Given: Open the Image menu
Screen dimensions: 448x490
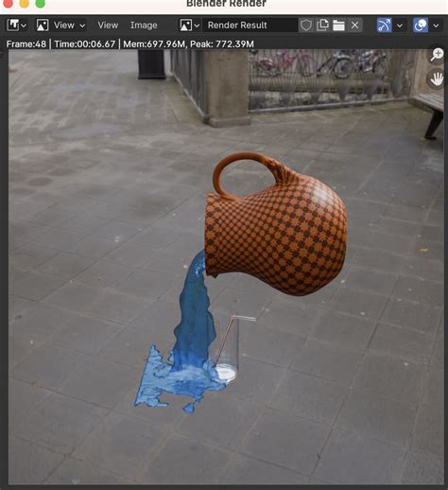Looking at the screenshot, I should coord(144,25).
